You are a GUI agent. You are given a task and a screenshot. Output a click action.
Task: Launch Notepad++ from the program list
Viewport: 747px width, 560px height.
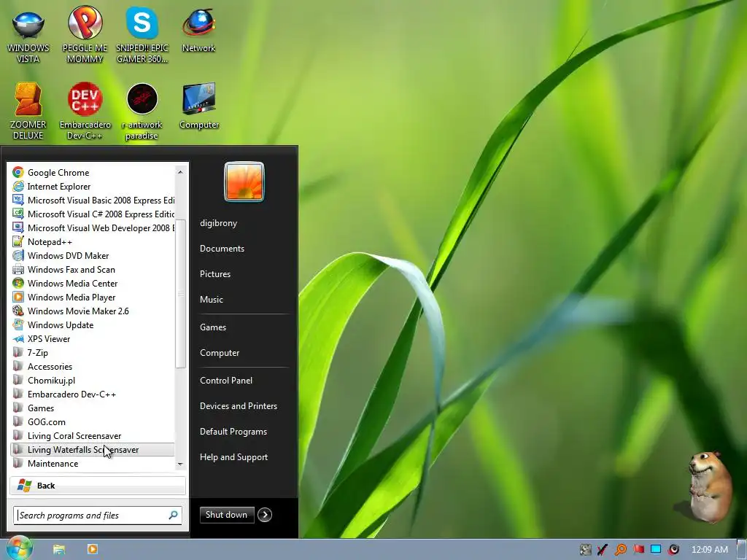pos(93,241)
